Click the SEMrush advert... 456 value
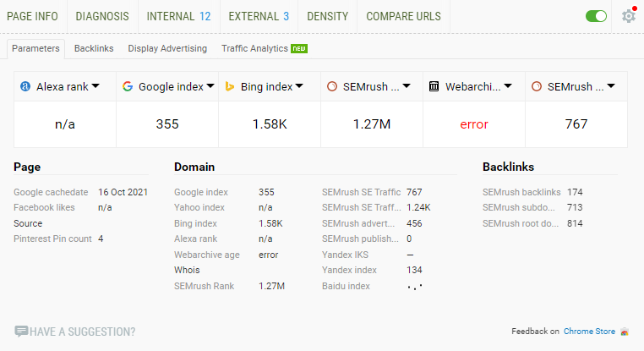 coord(414,223)
